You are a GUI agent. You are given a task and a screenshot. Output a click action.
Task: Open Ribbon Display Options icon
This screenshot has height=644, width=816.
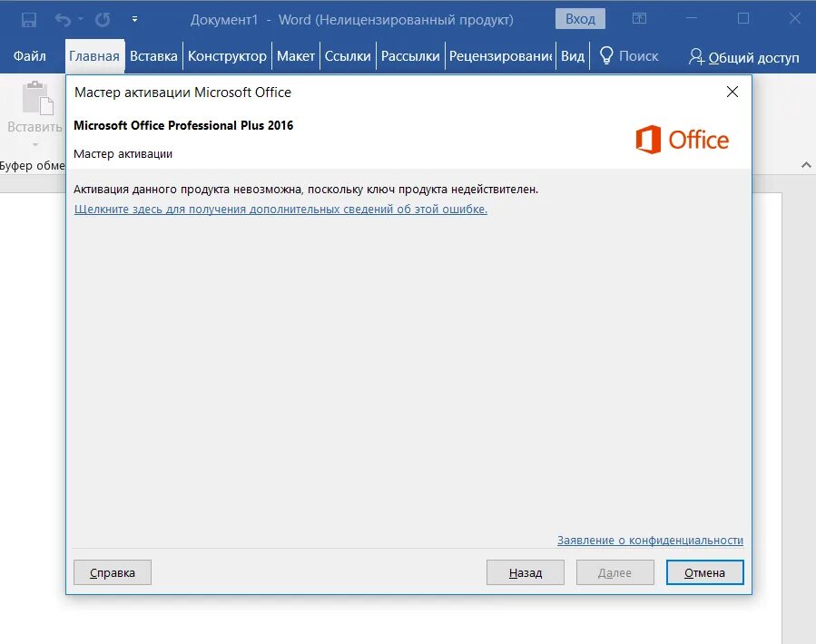[x=639, y=19]
